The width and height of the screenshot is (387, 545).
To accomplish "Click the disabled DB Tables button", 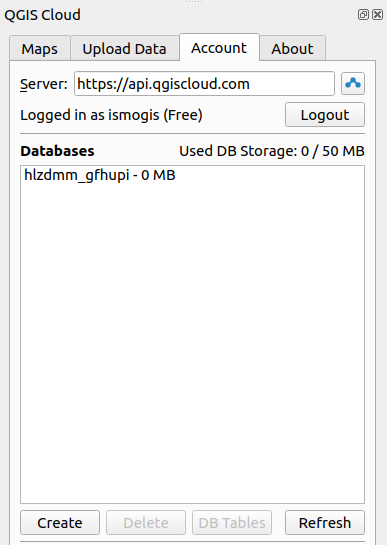I will pyautogui.click(x=232, y=522).
